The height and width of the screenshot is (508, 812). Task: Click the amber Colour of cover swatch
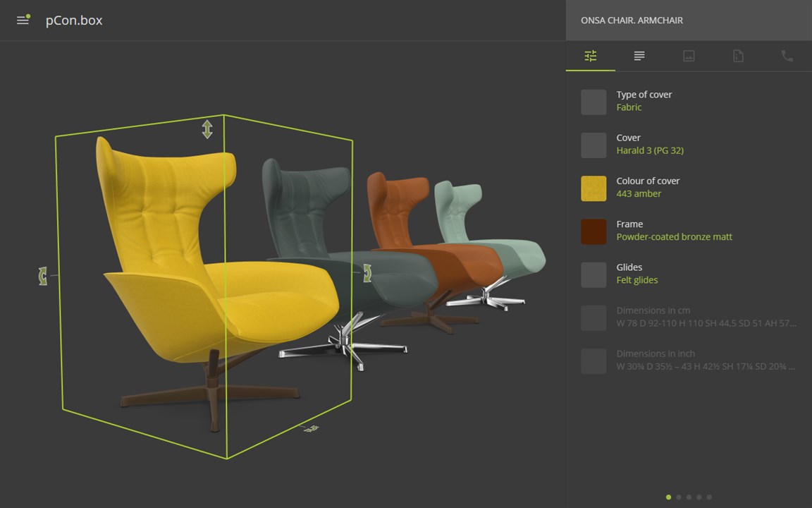(593, 188)
